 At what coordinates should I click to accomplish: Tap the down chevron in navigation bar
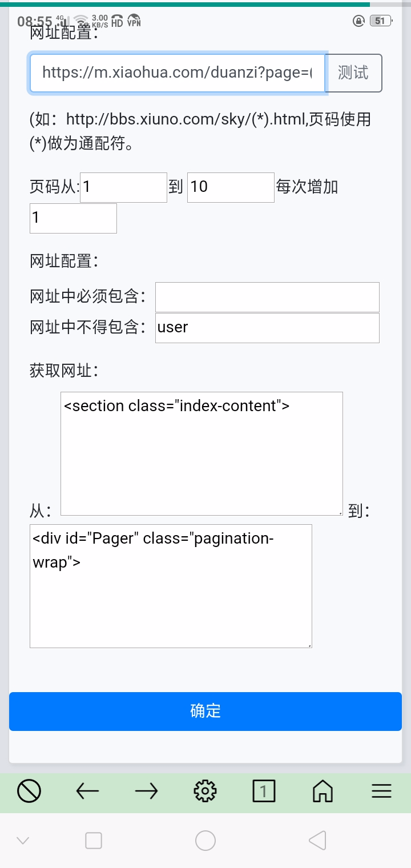point(23,841)
